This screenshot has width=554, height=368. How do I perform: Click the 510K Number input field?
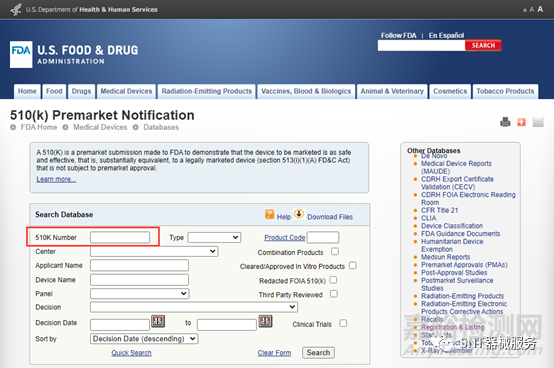click(120, 237)
